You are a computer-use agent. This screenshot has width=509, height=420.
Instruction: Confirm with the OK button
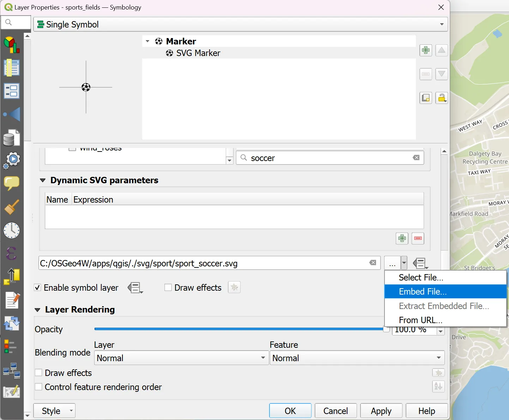tap(290, 411)
